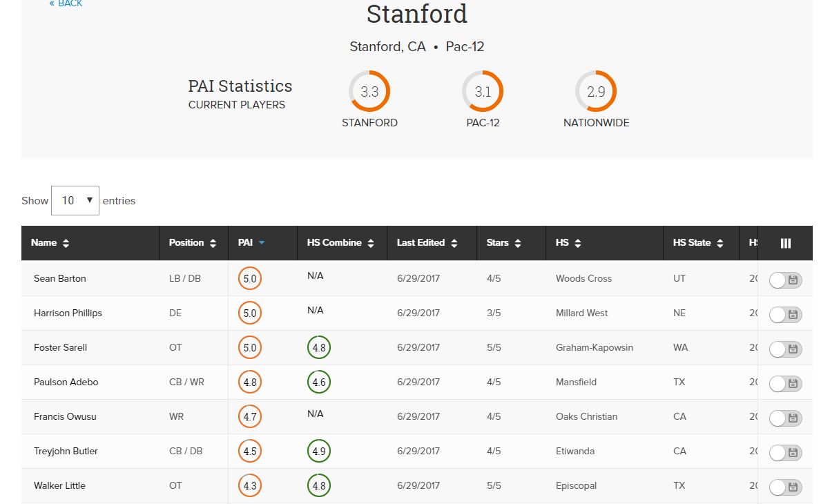The image size is (830, 504).
Task: Click Treyjohn Butler's 4.9 HS Combine badge
Action: click(319, 452)
